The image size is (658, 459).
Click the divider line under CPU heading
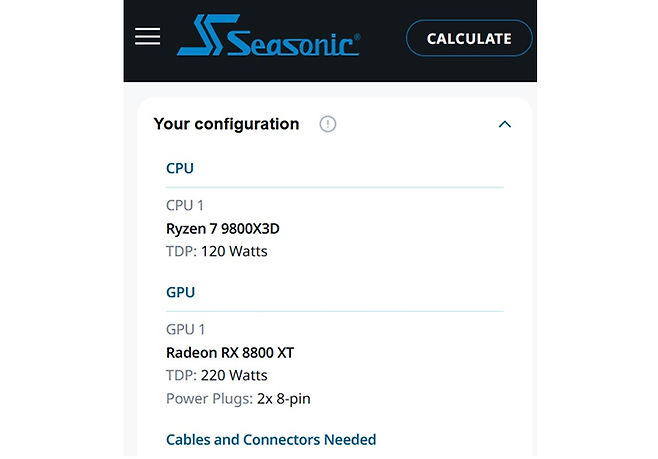(x=334, y=187)
